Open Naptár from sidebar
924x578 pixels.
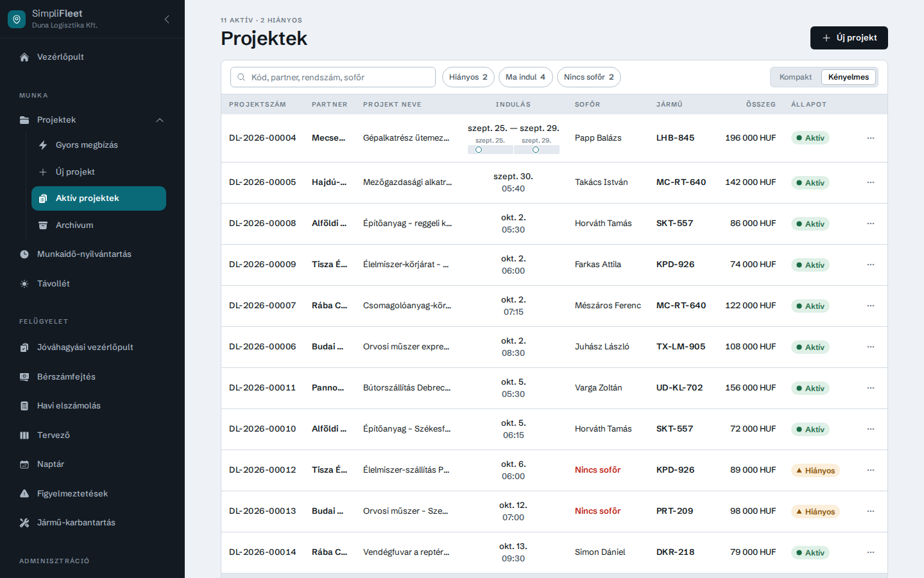[x=92, y=464]
